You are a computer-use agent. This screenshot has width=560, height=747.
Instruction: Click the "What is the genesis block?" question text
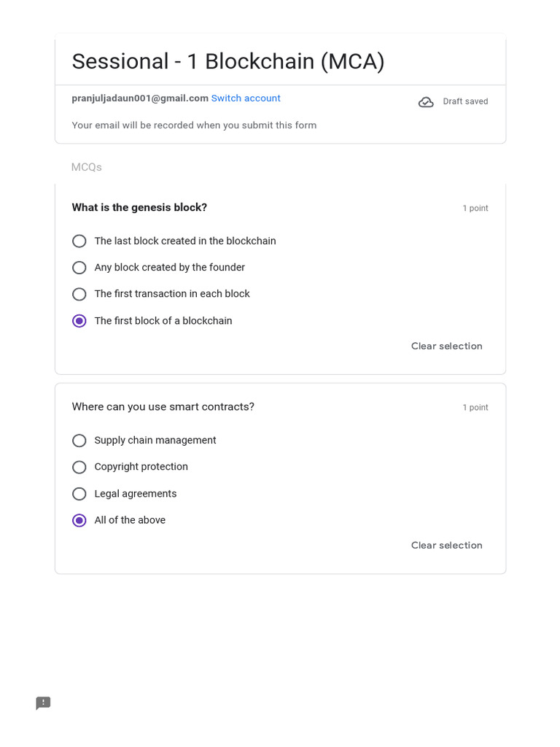pyautogui.click(x=139, y=207)
